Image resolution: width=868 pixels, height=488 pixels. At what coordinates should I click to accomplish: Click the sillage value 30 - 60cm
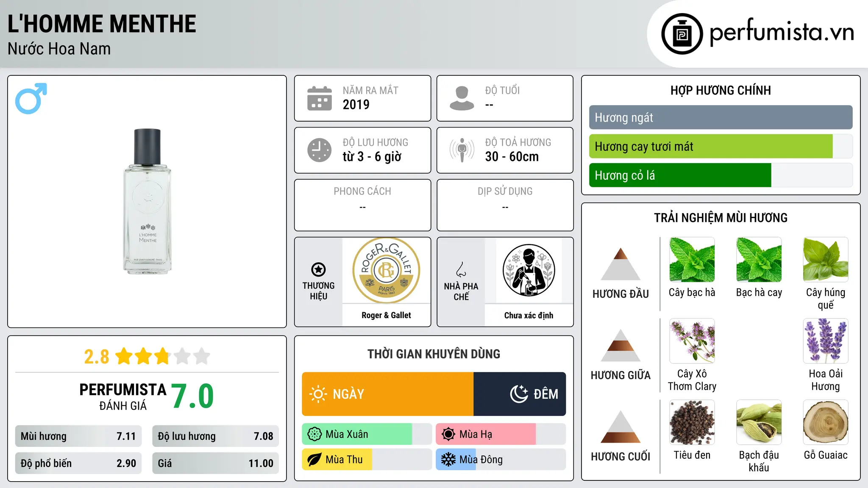(x=512, y=157)
